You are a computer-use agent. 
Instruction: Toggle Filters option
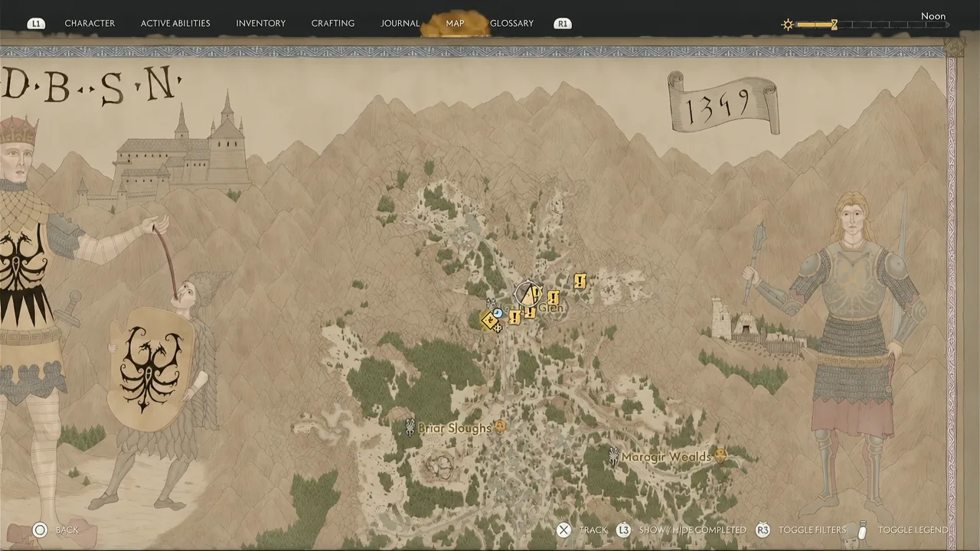(x=812, y=530)
